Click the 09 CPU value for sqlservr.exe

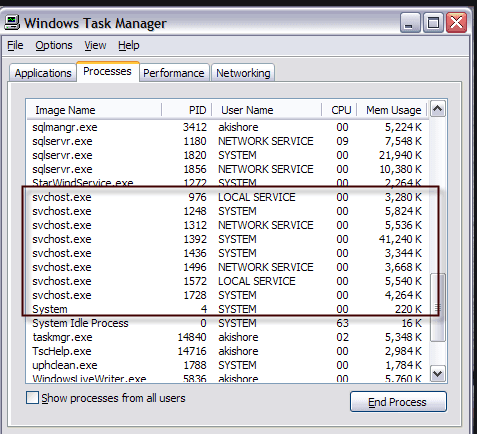coord(342,141)
